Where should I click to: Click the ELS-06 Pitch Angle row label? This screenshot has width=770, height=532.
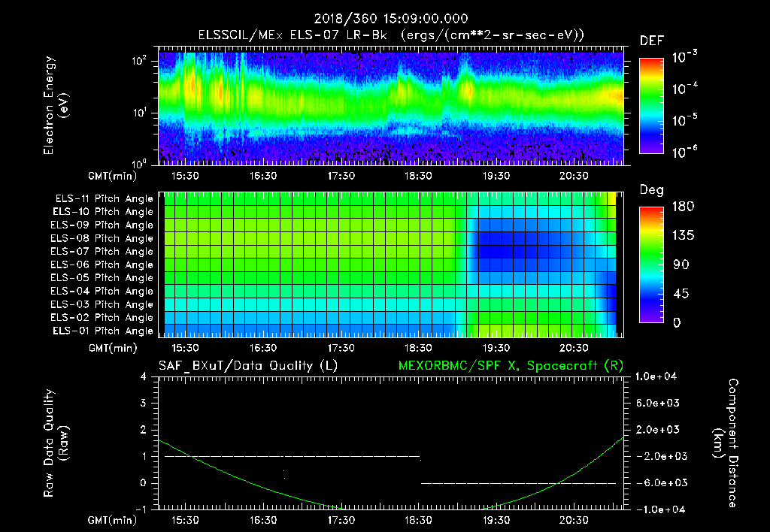[x=102, y=265]
